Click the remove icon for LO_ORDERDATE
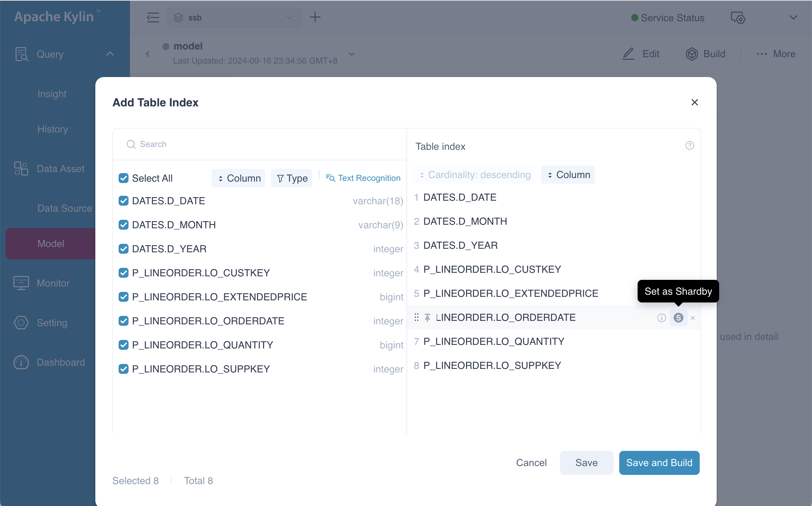812x506 pixels. pyautogui.click(x=693, y=317)
